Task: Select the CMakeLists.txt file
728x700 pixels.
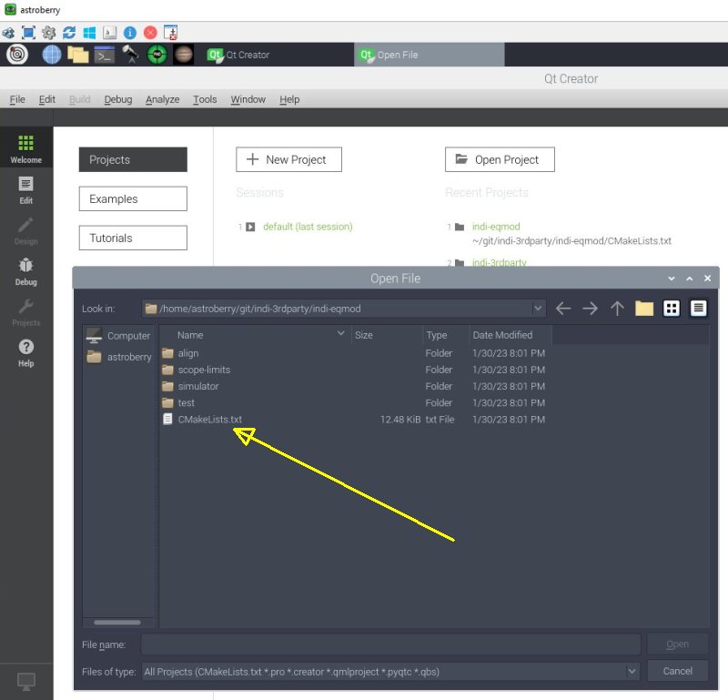Action: click(x=210, y=420)
